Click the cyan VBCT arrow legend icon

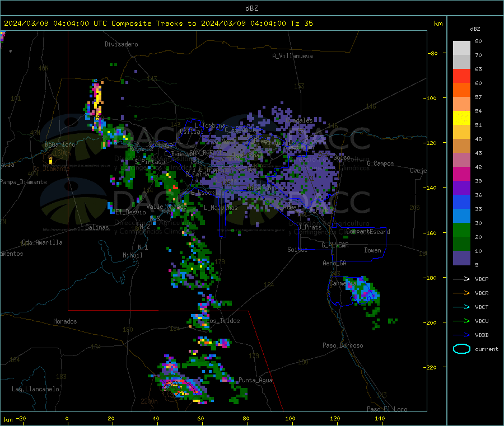[461, 307]
